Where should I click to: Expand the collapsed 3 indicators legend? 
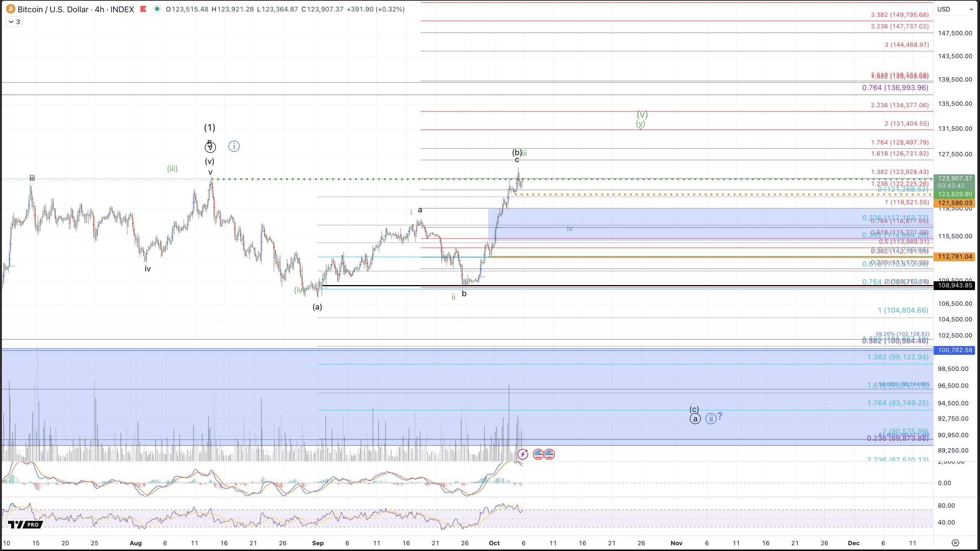(14, 22)
